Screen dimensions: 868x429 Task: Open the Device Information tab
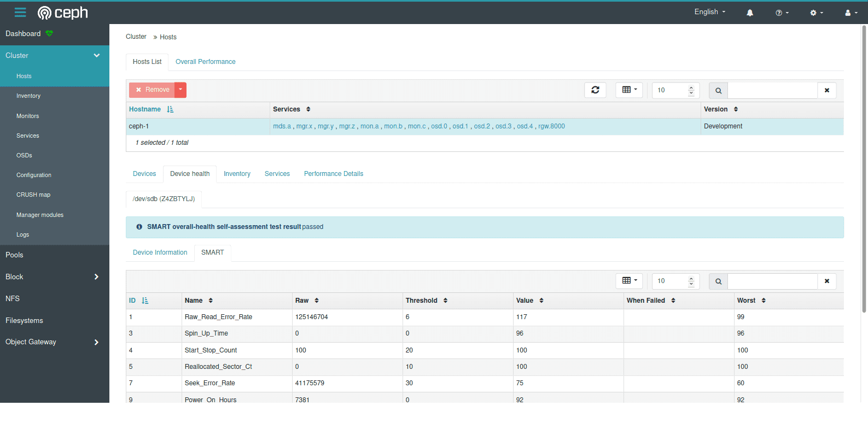coord(160,252)
